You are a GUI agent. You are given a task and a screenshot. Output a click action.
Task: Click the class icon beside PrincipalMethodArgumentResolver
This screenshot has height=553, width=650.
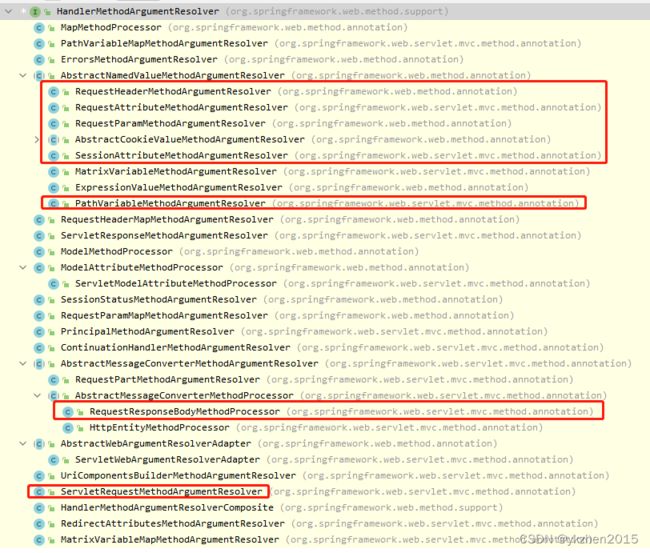(39, 332)
